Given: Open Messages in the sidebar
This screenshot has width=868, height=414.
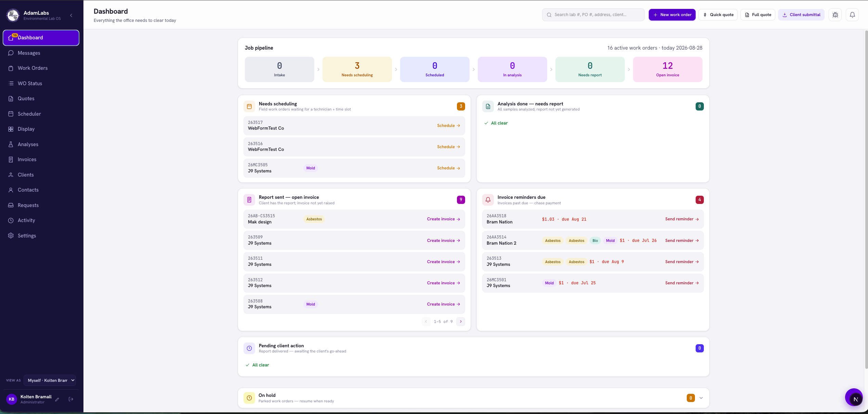Looking at the screenshot, I should (41, 53).
